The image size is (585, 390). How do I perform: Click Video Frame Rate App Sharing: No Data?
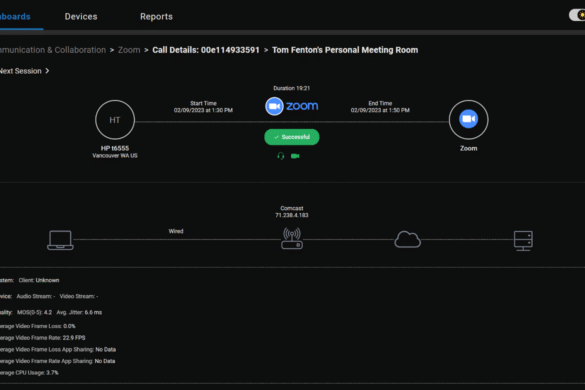[x=57, y=361]
